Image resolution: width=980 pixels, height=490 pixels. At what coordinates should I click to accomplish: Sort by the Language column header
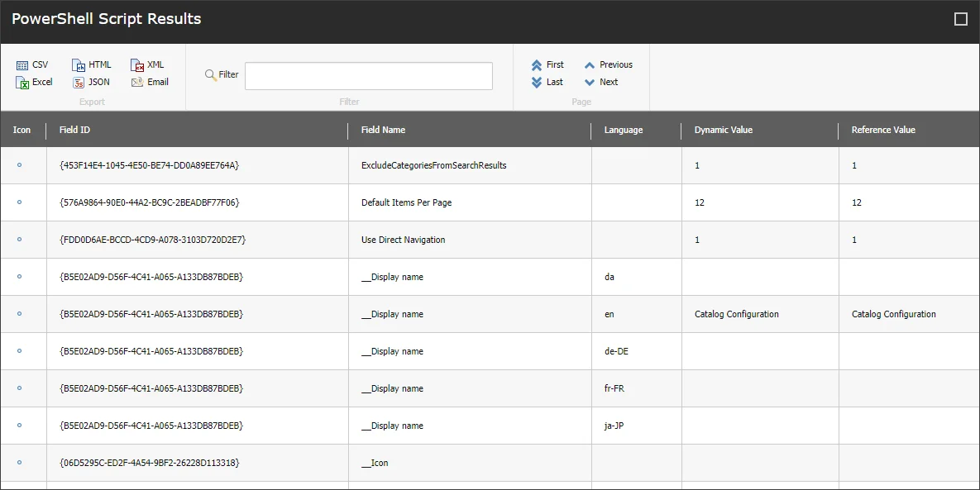point(623,130)
